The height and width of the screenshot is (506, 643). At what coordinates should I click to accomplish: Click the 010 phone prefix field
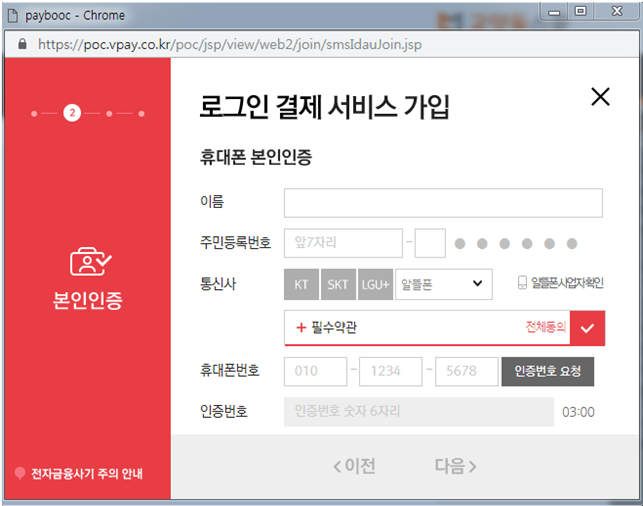click(315, 371)
